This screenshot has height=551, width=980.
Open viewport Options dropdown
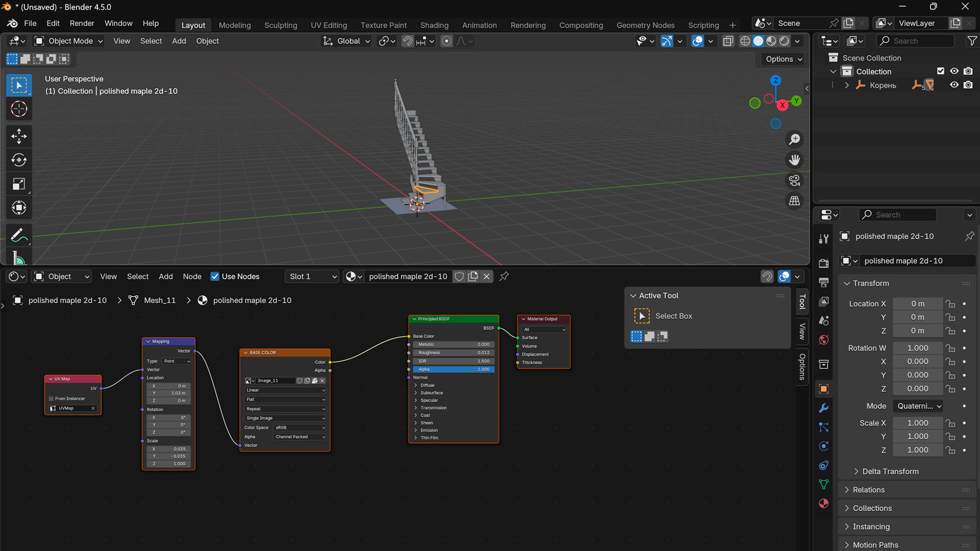click(x=783, y=59)
